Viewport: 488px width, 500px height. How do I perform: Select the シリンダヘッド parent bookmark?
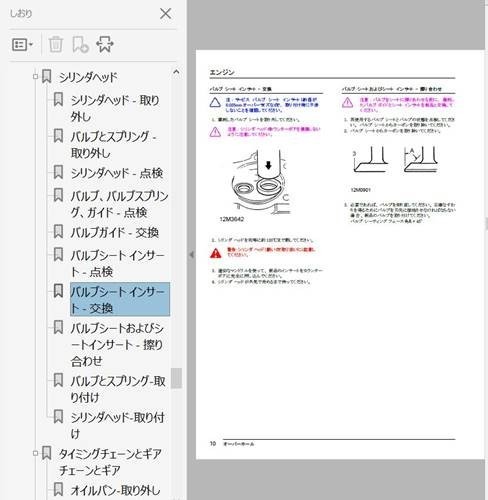click(88, 77)
